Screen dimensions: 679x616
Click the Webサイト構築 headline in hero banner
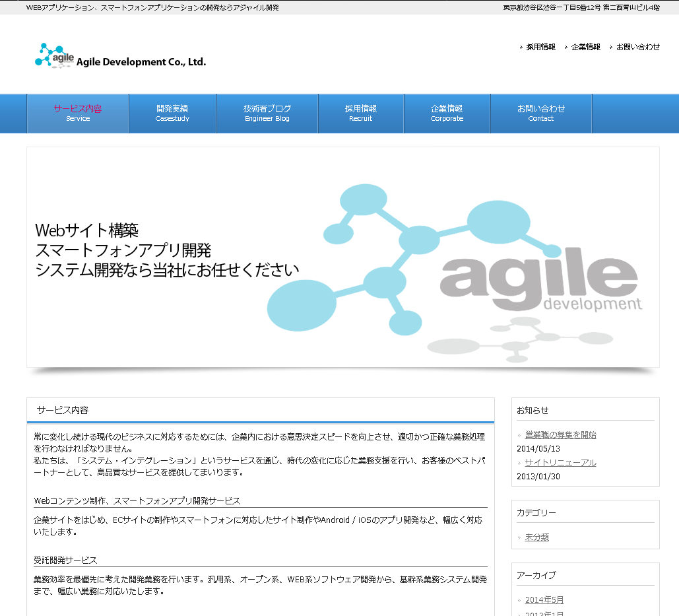coord(86,230)
